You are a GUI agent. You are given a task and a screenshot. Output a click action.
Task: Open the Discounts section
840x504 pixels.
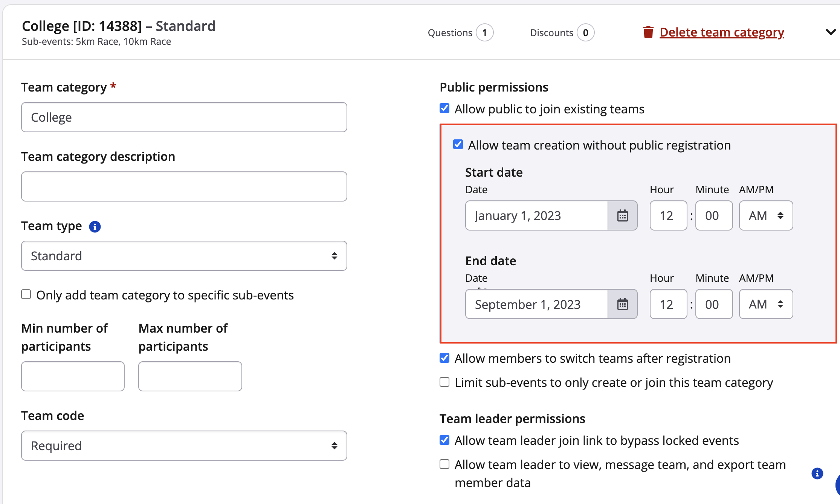562,33
